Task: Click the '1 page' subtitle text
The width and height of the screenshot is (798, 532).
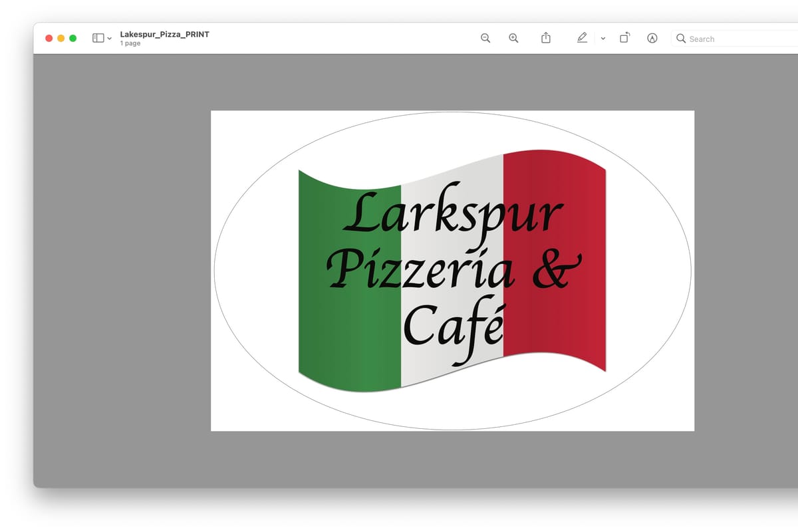Action: pos(130,43)
